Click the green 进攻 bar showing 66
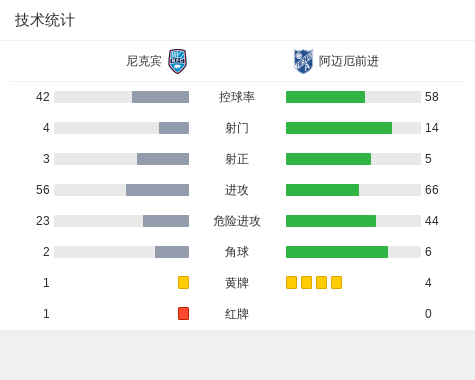This screenshot has height=380, width=475. 322,190
